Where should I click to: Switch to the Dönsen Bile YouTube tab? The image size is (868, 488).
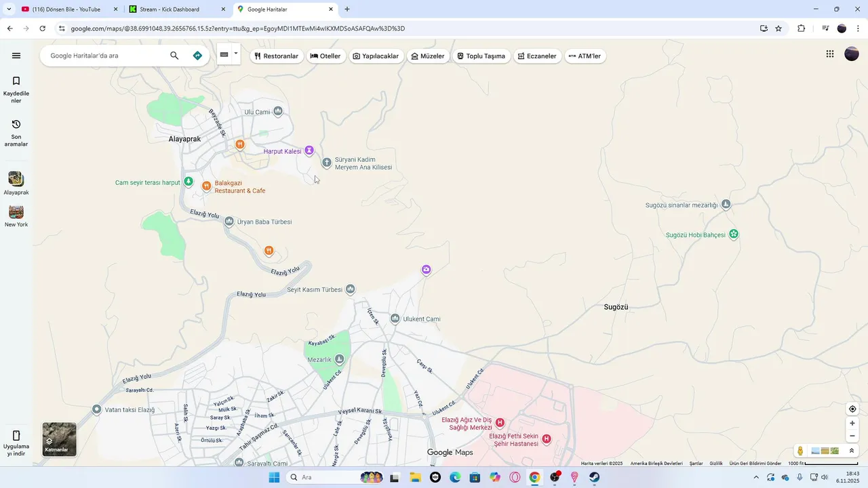[68, 9]
